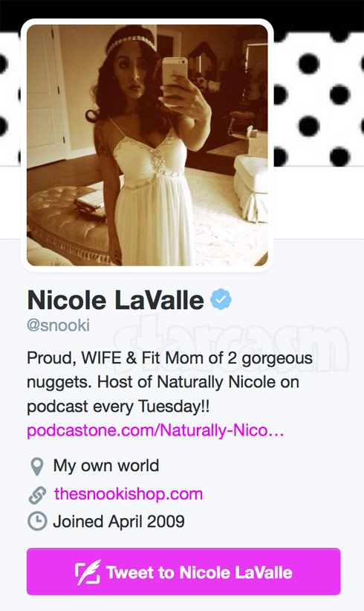
Task: Click the chain link website icon
Action: (37, 494)
